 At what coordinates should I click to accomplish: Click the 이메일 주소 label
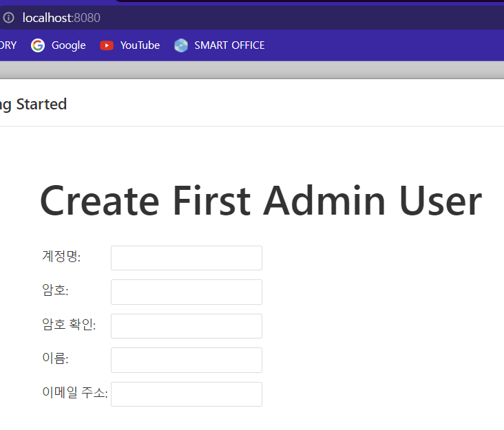click(x=75, y=392)
